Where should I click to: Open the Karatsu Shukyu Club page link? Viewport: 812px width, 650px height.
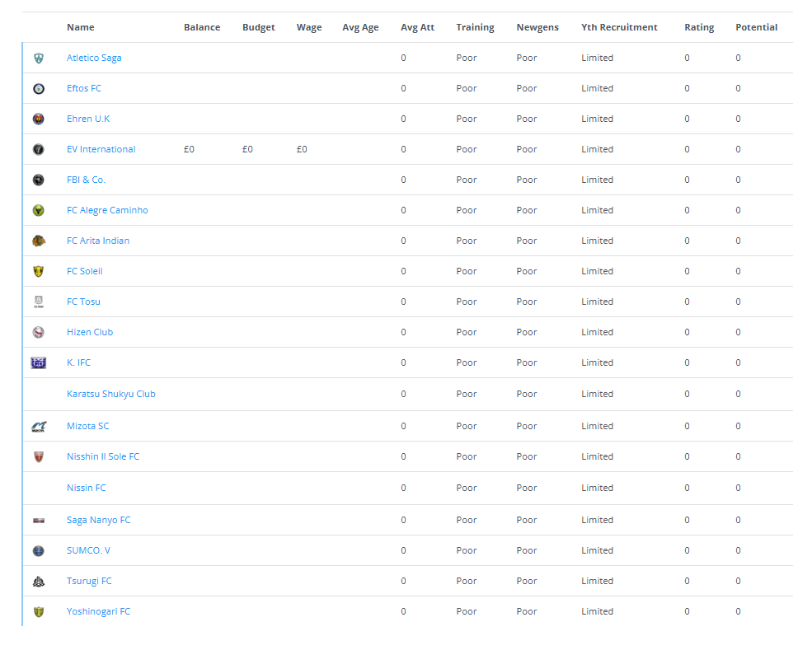[x=110, y=395]
